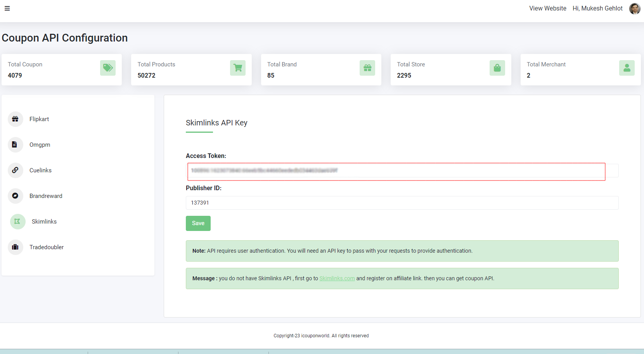Click the View Website link
Viewport: 644px width, 354px height.
click(x=547, y=9)
